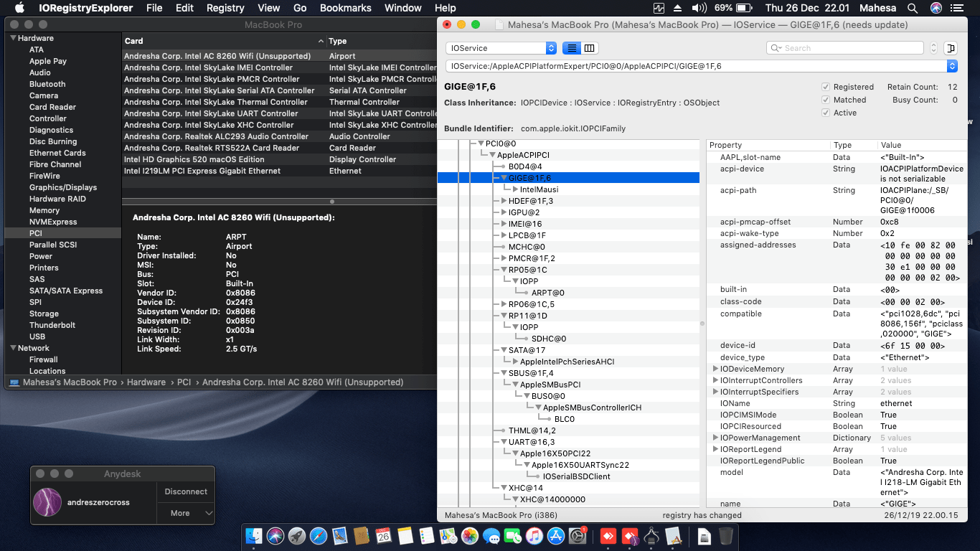Open Maps from the dock
The image size is (980, 551).
pyautogui.click(x=448, y=535)
